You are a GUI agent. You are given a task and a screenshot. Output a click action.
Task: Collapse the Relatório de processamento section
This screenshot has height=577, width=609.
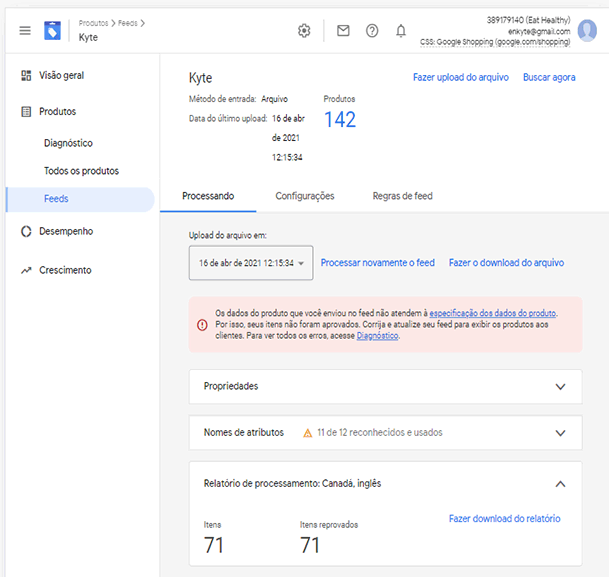click(560, 484)
